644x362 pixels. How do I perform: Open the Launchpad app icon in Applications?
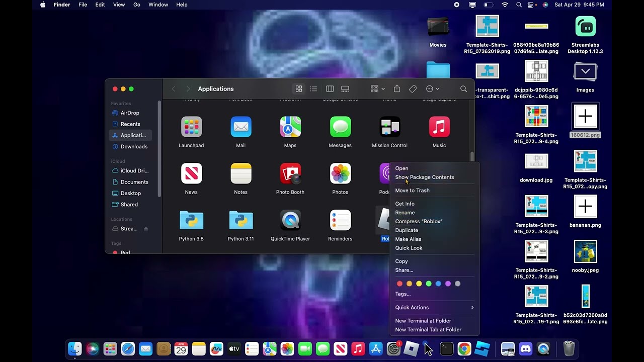click(191, 127)
